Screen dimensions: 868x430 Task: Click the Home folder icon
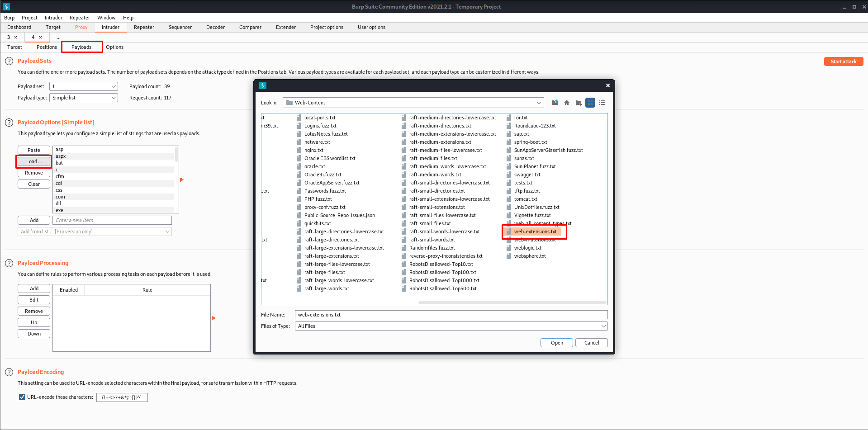566,103
